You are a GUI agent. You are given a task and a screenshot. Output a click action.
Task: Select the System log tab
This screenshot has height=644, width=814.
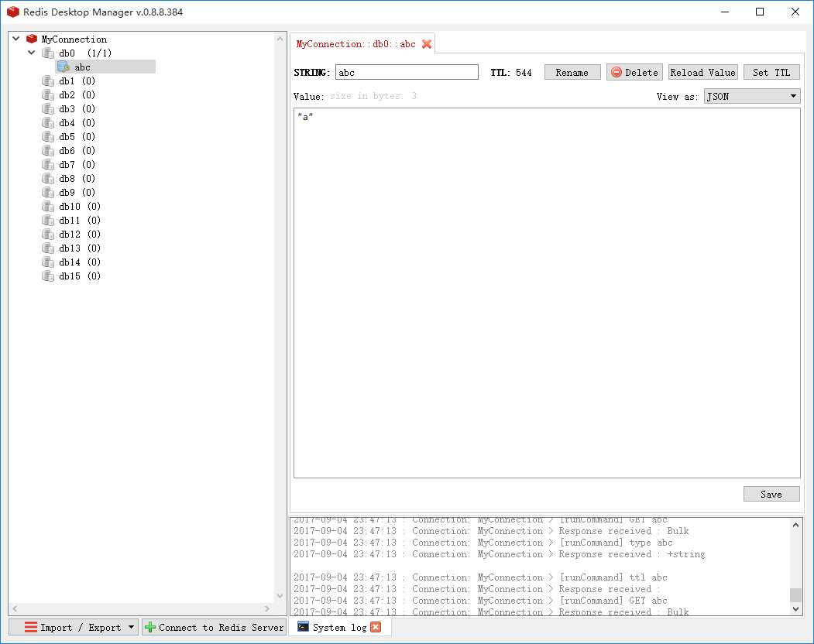pyautogui.click(x=339, y=628)
